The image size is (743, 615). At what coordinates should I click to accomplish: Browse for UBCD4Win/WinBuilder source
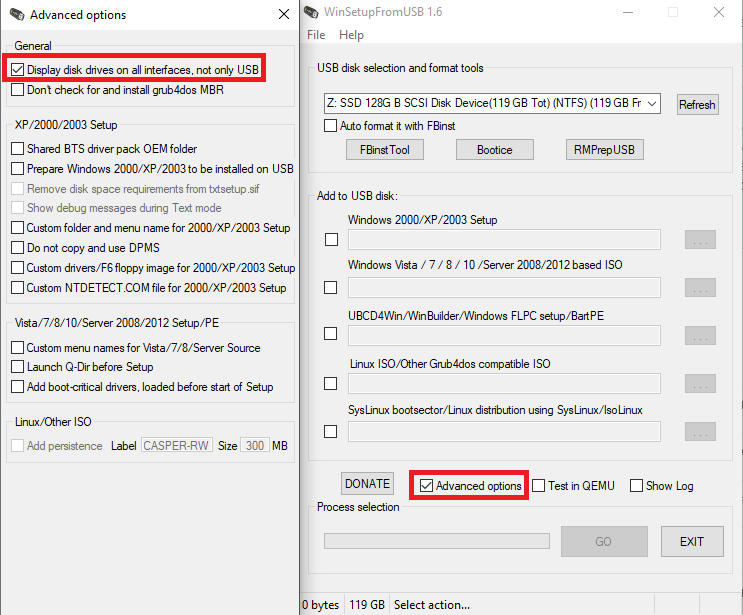coord(700,335)
